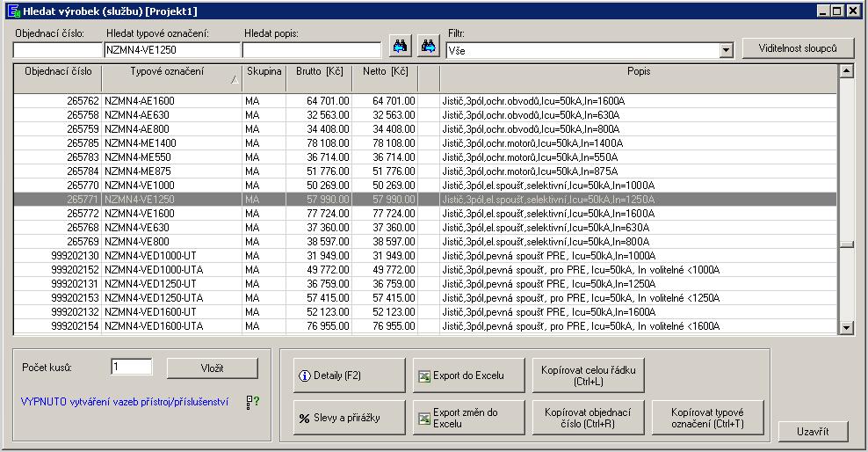
Task: Click scrollbar up arrow of the table
Action: 846,71
